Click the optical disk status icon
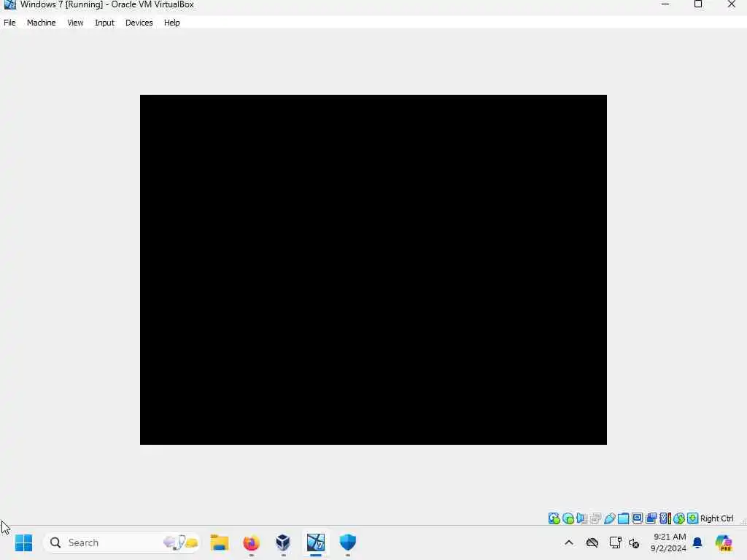Viewport: 747px width, 560px height. [568, 518]
